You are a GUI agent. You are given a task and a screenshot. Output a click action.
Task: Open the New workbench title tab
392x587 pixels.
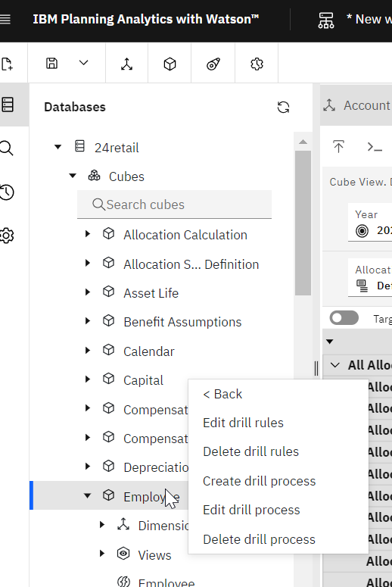[x=369, y=19]
